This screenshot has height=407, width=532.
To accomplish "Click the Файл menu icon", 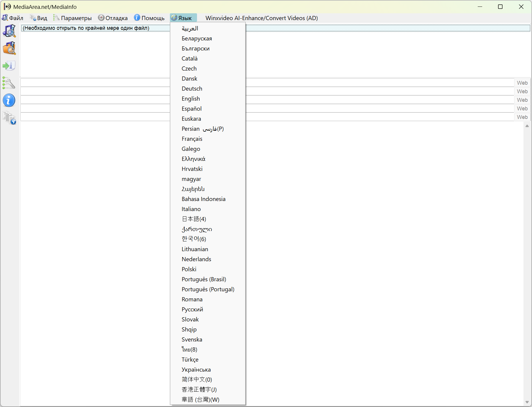I will [5, 18].
